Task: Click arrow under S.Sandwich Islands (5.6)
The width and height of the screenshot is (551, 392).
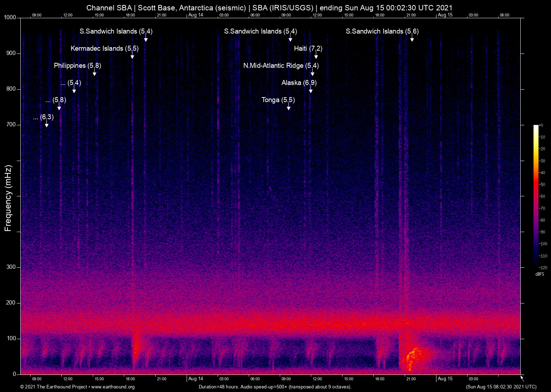Action: [412, 39]
